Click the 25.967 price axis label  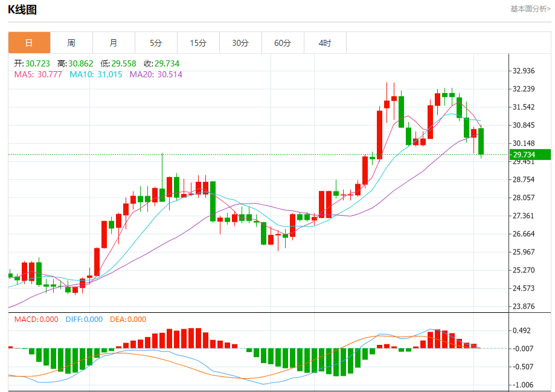[524, 252]
